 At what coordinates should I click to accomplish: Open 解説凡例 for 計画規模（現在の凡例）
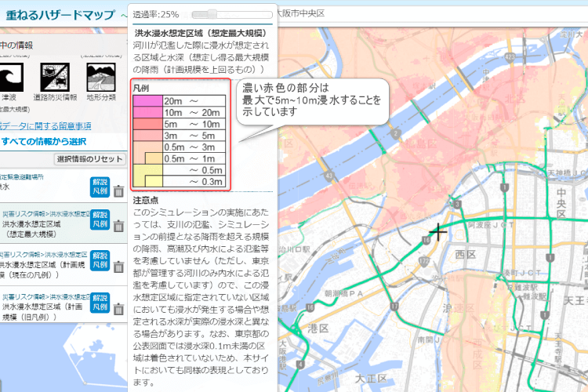pos(100,260)
